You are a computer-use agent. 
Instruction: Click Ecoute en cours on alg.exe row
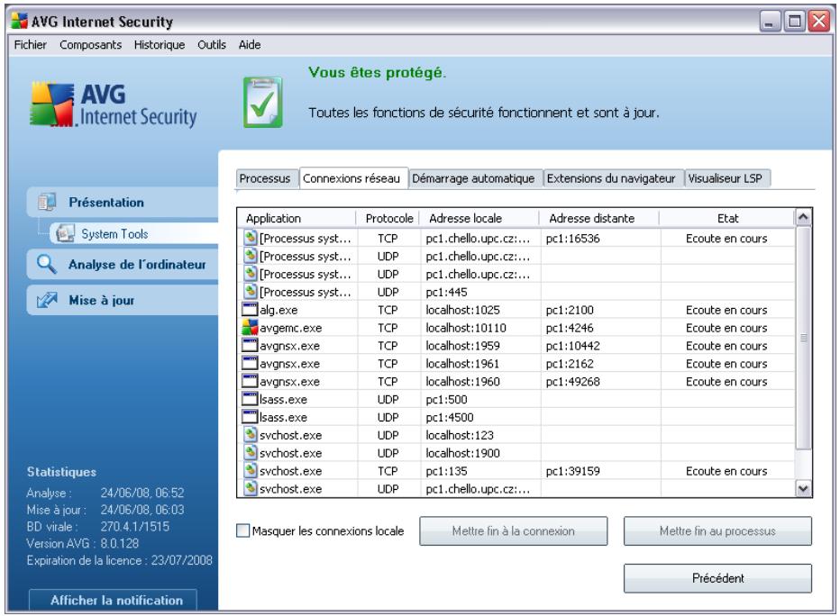pos(726,310)
